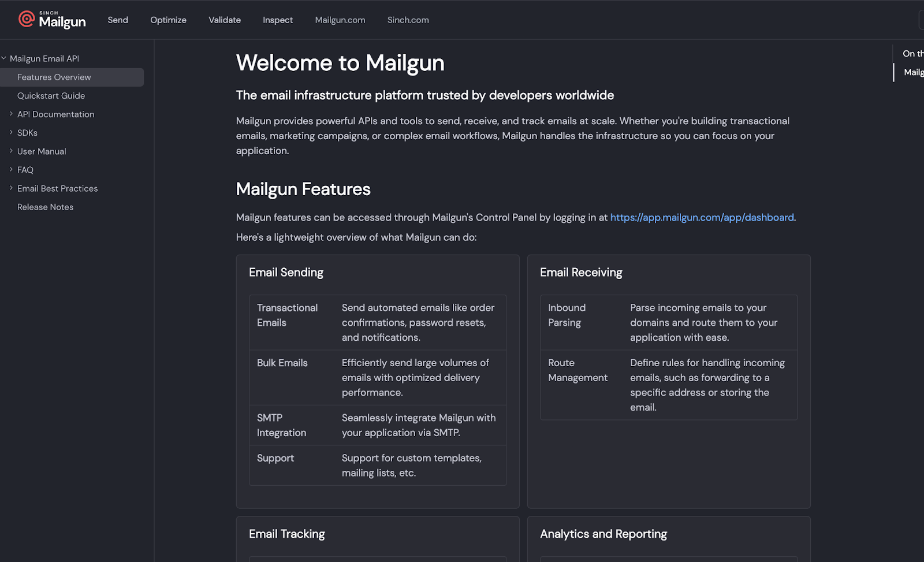Select Features Overview in sidebar

[x=54, y=77]
